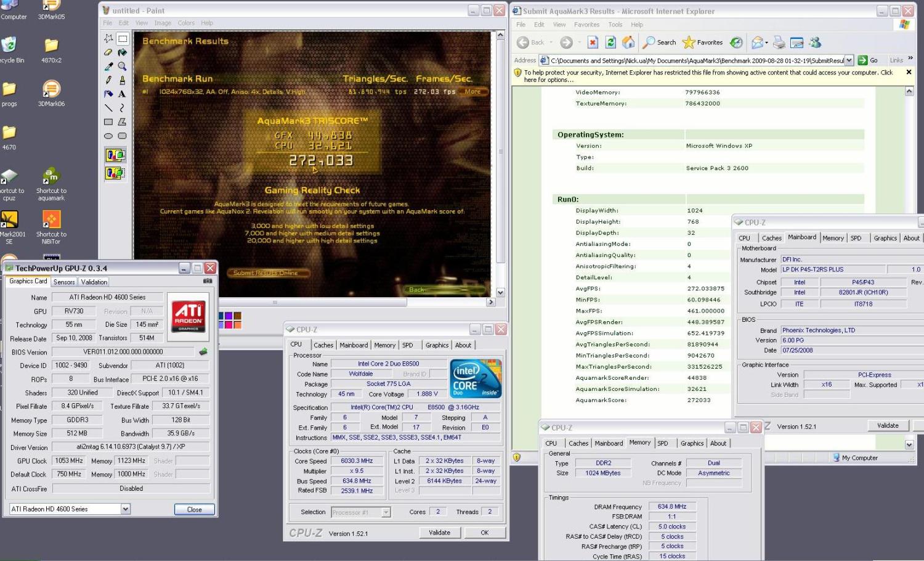The height and width of the screenshot is (561, 924).
Task: Pick the Rectangle shape tool in Paint
Action: (108, 122)
